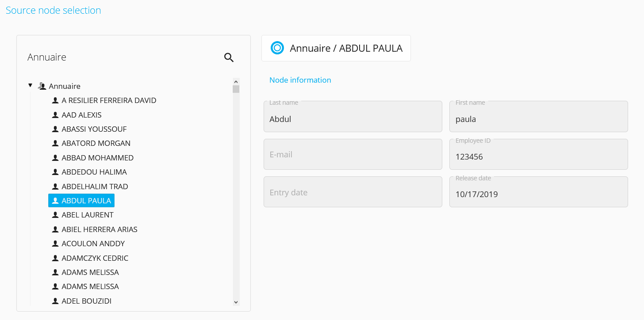Select ABDUL PAULA in the tree
The height and width of the screenshot is (320, 644).
[81, 201]
